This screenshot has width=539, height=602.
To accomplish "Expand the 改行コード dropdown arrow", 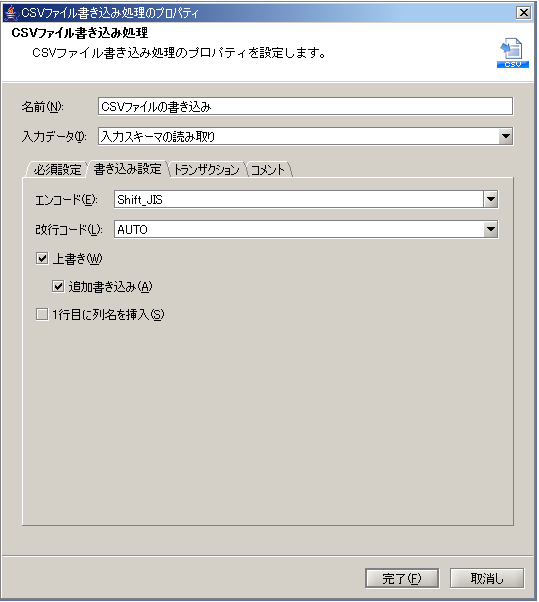I will click(x=491, y=229).
